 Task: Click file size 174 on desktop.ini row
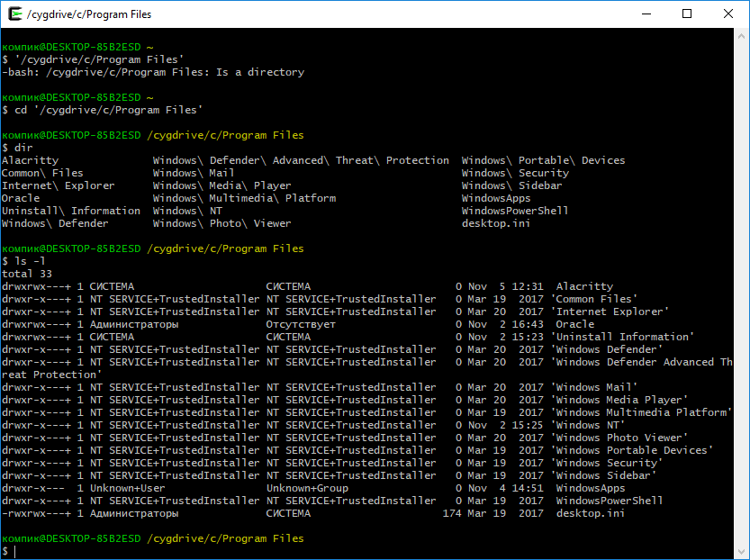[x=452, y=513]
